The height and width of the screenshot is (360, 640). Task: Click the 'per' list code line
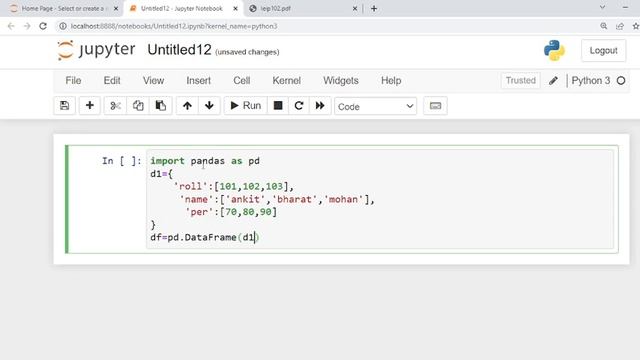point(231,212)
